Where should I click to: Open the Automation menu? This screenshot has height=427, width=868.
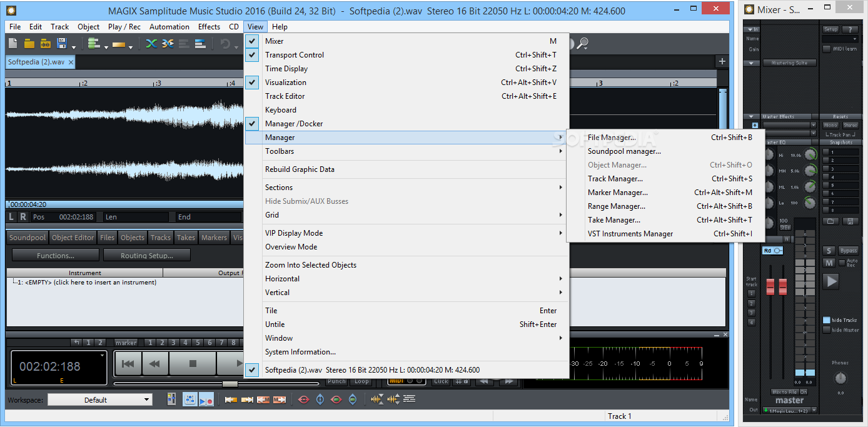click(x=169, y=27)
